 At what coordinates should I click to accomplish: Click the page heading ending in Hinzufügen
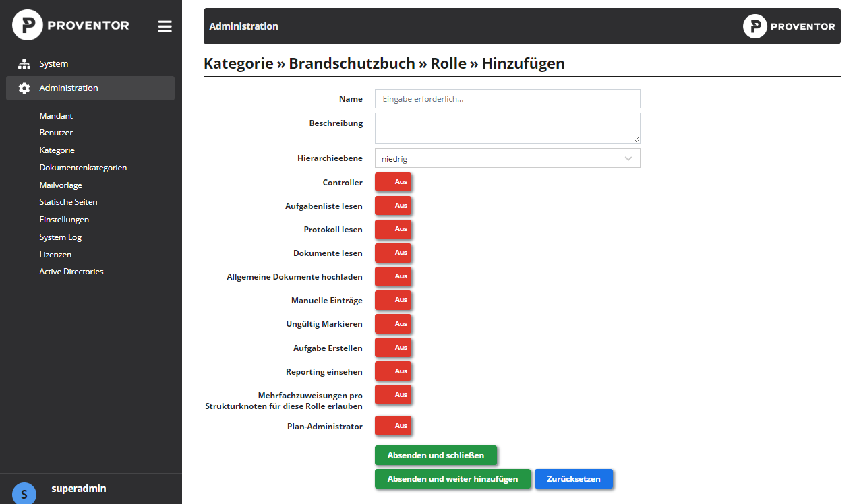(x=384, y=64)
